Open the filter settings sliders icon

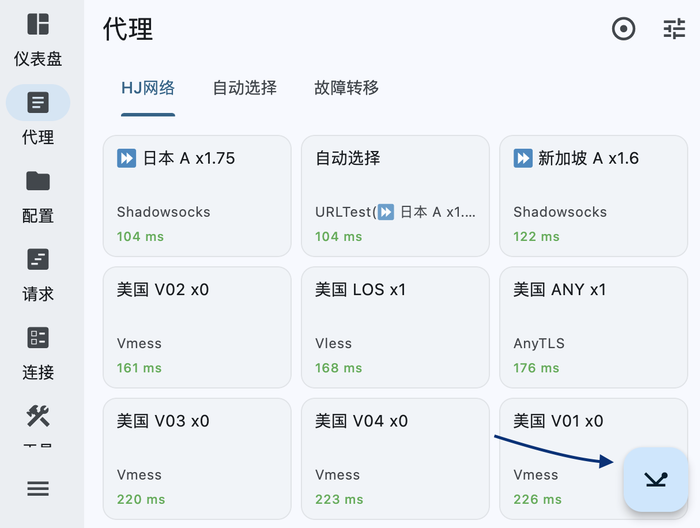[674, 29]
